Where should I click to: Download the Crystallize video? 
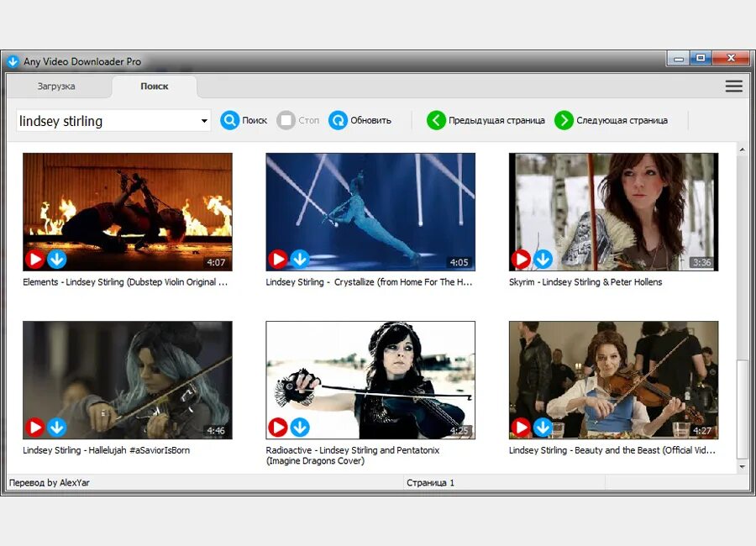pyautogui.click(x=300, y=260)
